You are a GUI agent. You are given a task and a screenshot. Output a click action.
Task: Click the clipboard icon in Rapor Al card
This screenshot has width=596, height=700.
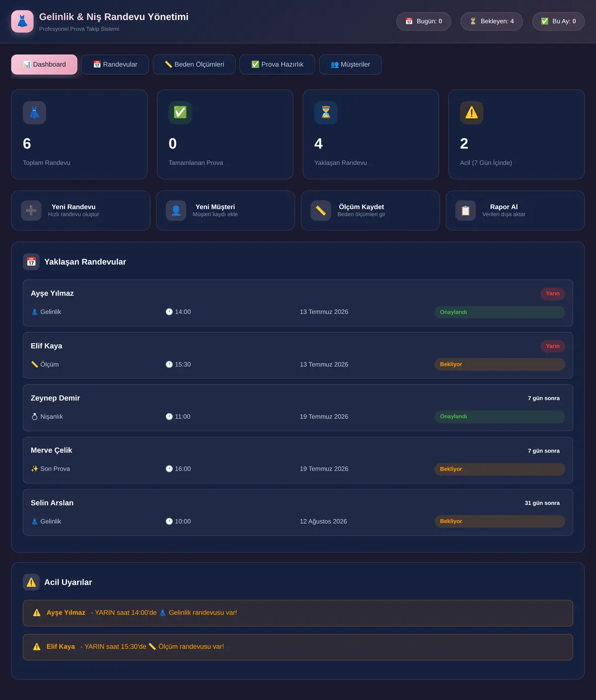pos(466,211)
